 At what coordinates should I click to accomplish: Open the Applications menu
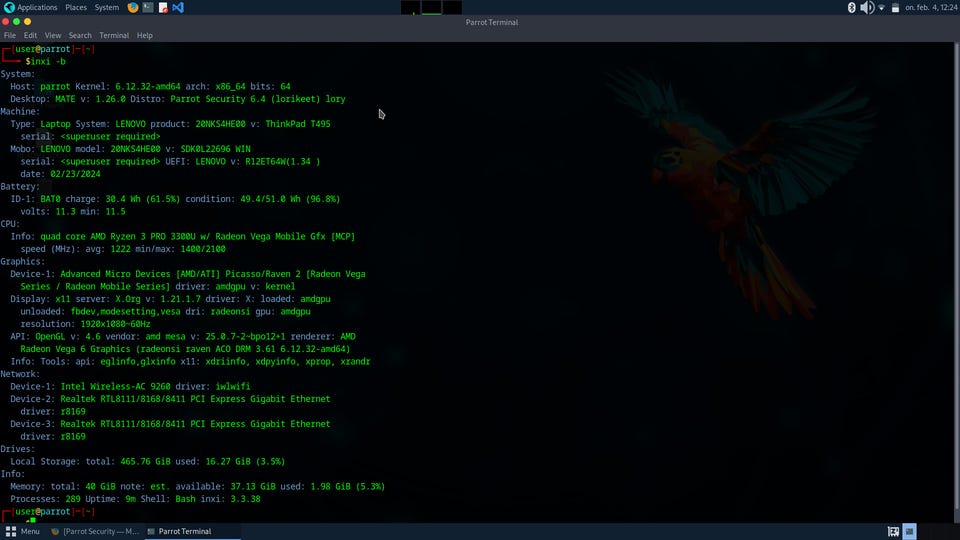click(30, 7)
